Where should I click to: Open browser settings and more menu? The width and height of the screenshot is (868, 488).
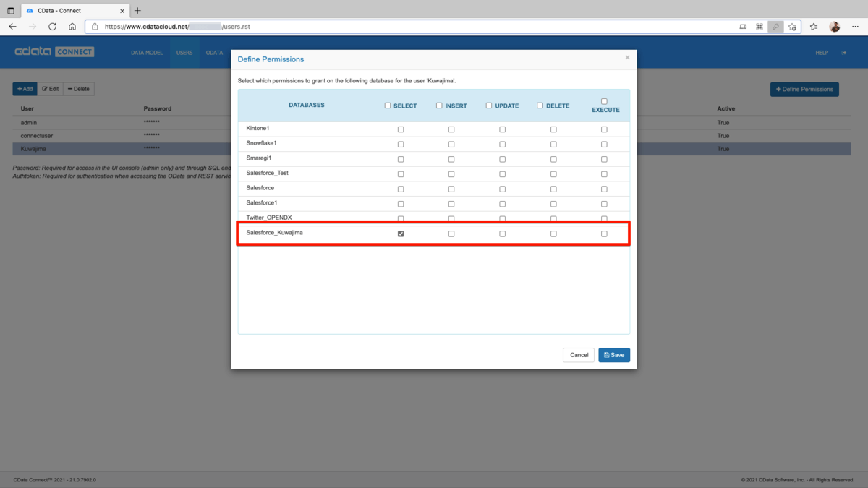pos(855,27)
